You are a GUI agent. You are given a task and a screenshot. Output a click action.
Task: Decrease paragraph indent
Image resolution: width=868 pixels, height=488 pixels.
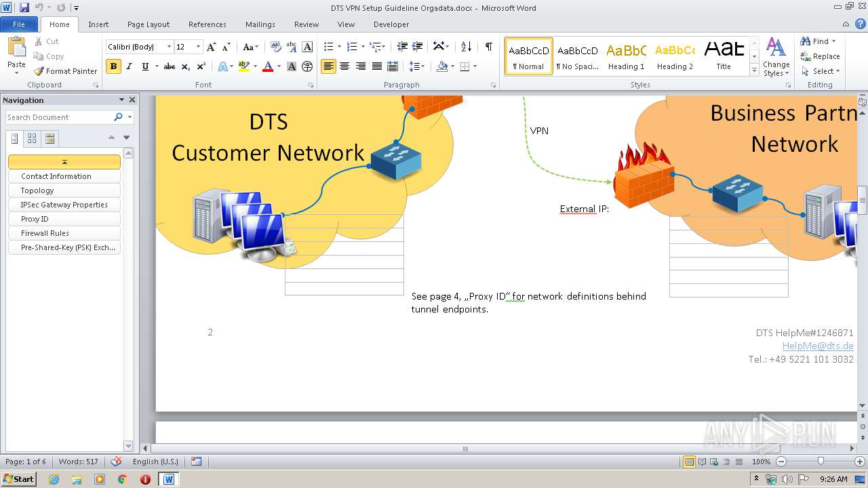[x=402, y=47]
